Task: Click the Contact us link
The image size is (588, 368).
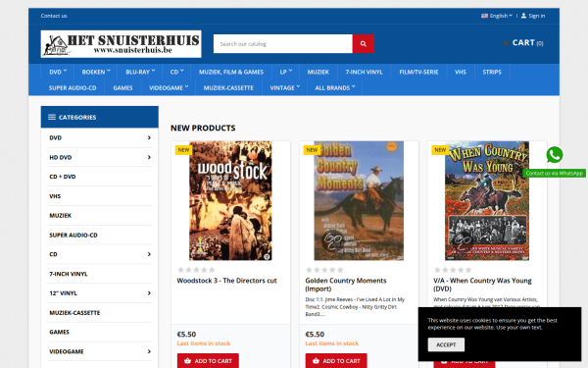Action: tap(54, 16)
